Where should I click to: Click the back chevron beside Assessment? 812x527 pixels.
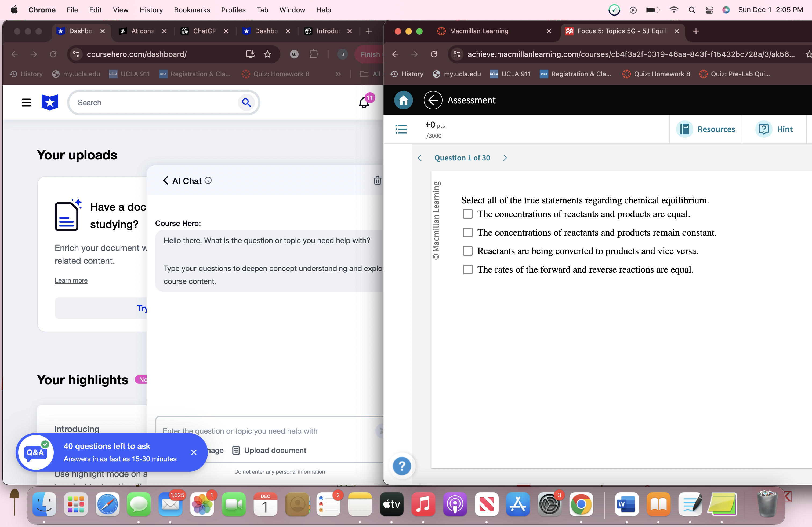(x=433, y=100)
